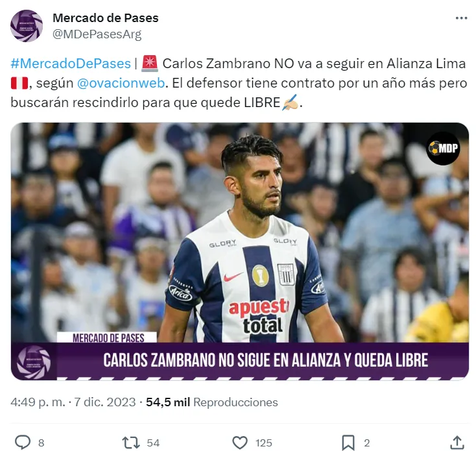The height and width of the screenshot is (451, 476).
Task: Open the Carlos Zambrano image
Action: coord(240,251)
